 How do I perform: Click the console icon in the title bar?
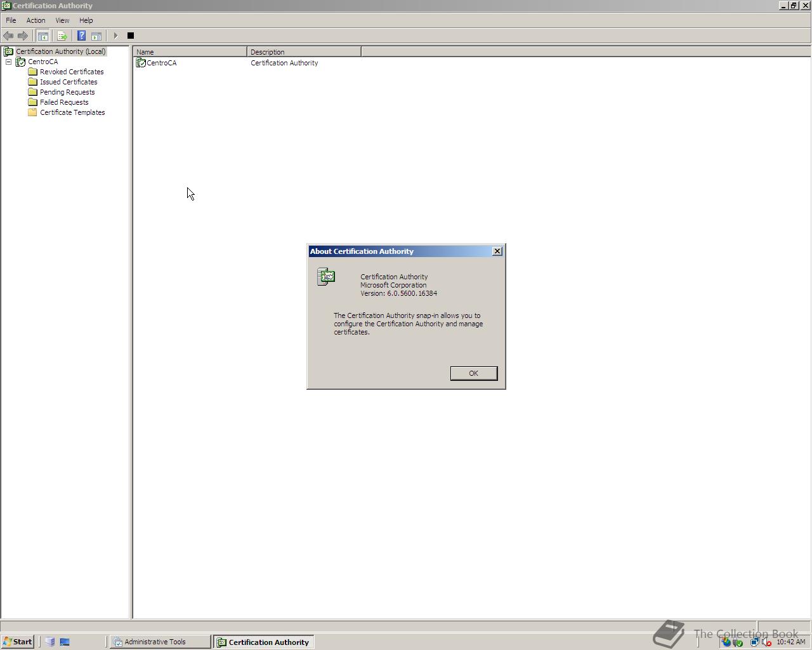pos(6,6)
